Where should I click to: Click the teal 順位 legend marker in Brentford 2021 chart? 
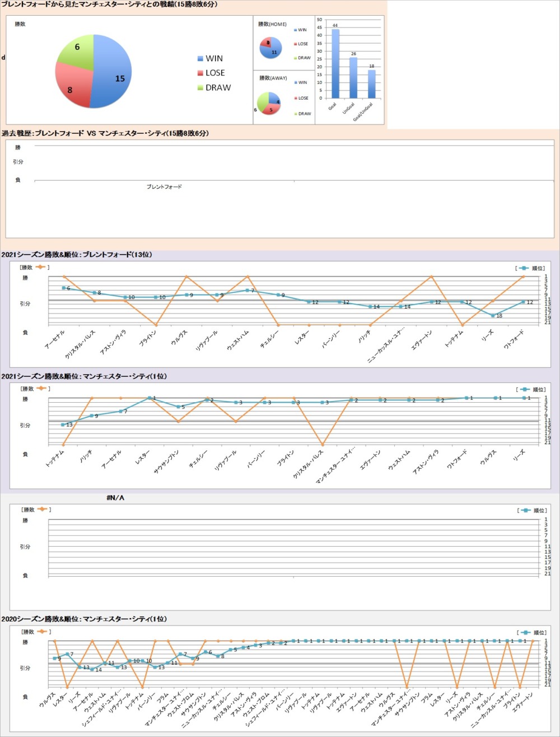coord(524,268)
